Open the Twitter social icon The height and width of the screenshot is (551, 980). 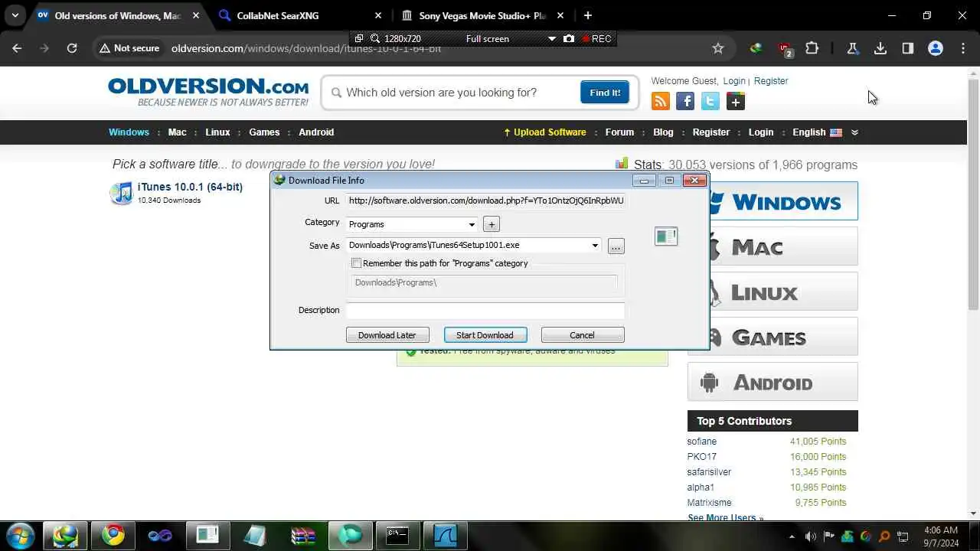click(x=710, y=101)
